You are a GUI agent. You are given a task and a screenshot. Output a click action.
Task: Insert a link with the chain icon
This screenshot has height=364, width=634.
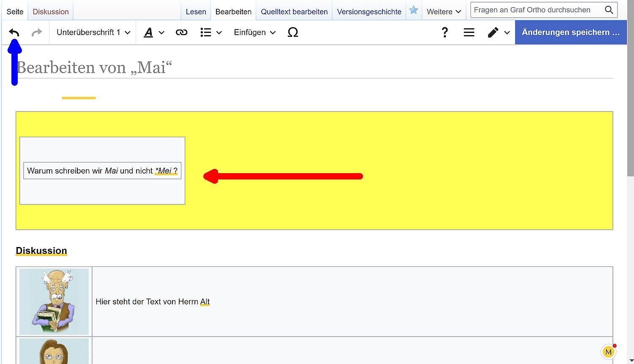point(181,33)
